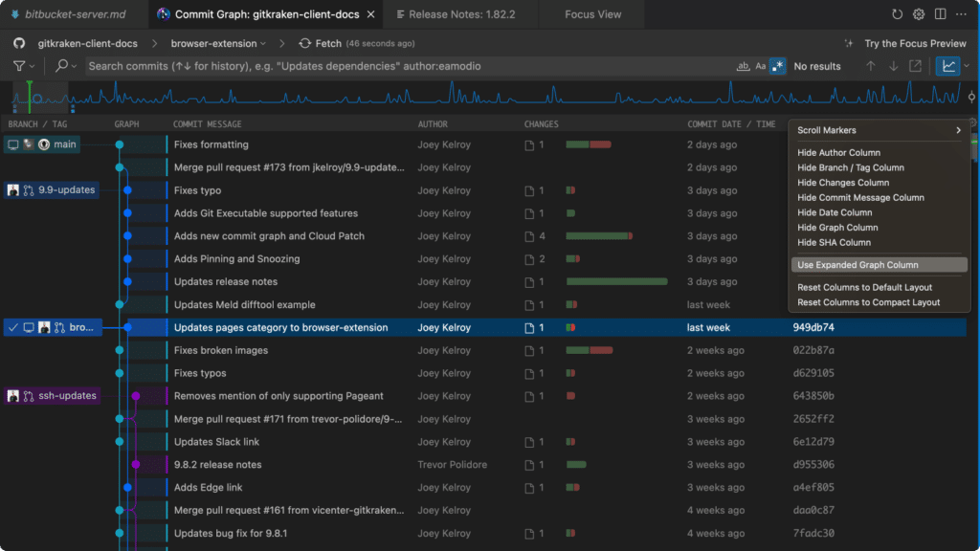980x551 pixels.
Task: Click the refresh icon in tab bar
Action: 897,14
